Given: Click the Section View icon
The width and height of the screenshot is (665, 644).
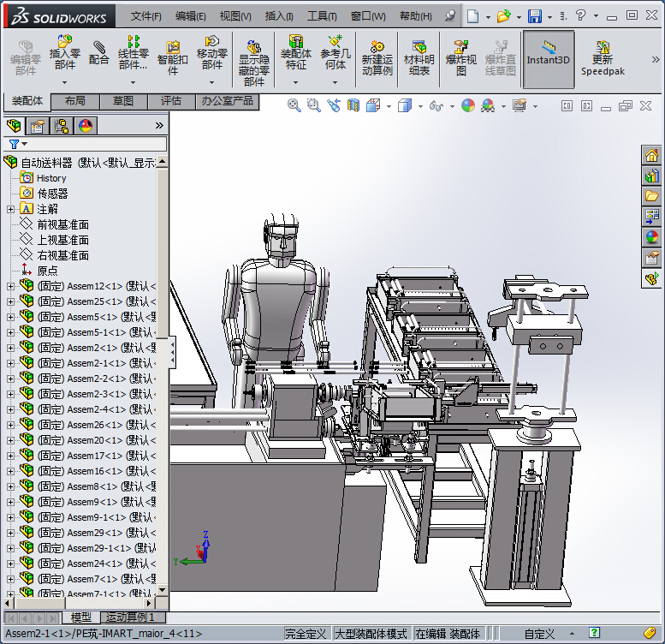Looking at the screenshot, I should click(353, 104).
